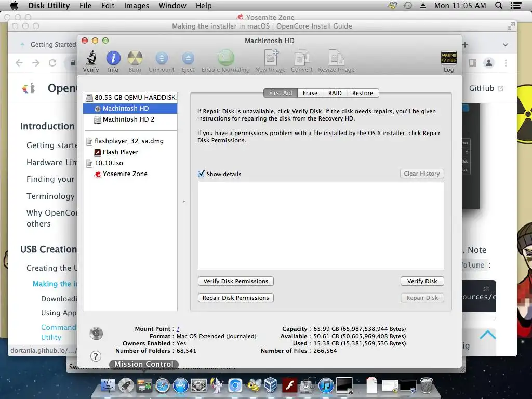Image resolution: width=532 pixels, height=399 pixels.
Task: Click the Verify Disk button
Action: (x=422, y=281)
